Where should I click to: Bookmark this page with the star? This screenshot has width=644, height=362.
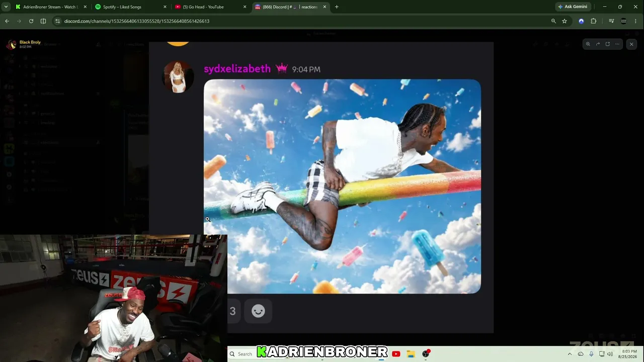(x=565, y=21)
